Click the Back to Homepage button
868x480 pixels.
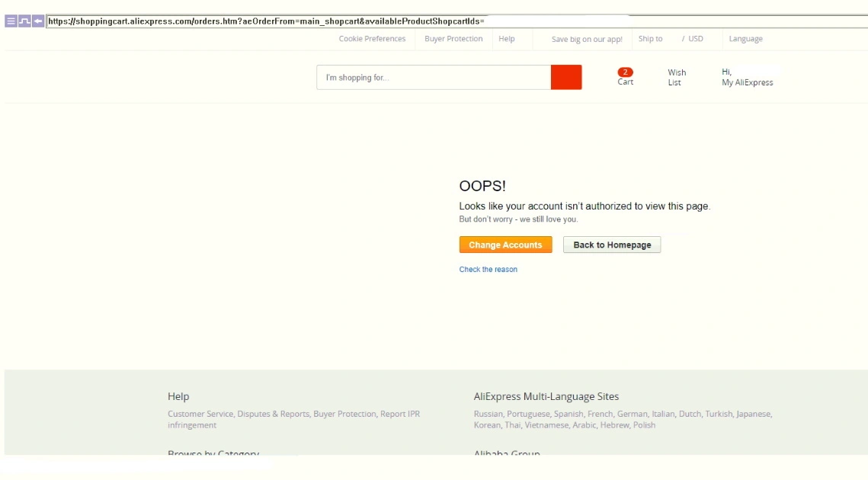(612, 245)
